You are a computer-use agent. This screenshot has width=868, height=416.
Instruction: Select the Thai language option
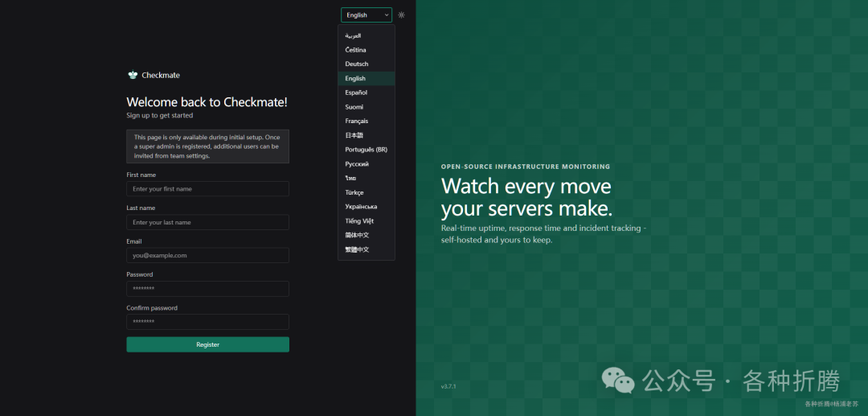[366, 178]
